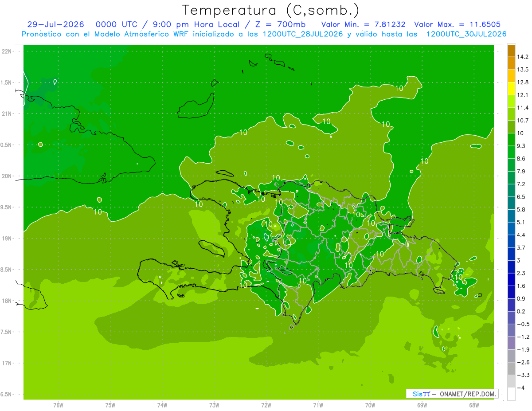Click the legend value "8.6"
The image size is (532, 411).
pos(521,159)
